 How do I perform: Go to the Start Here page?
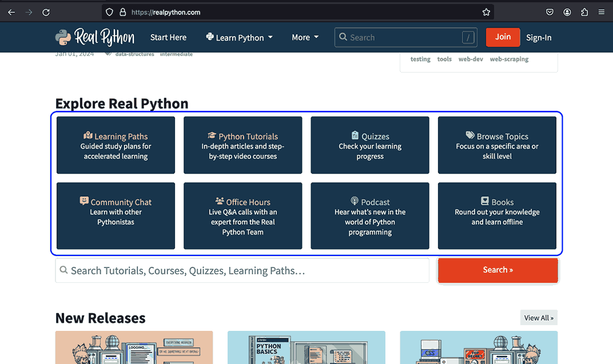(168, 38)
